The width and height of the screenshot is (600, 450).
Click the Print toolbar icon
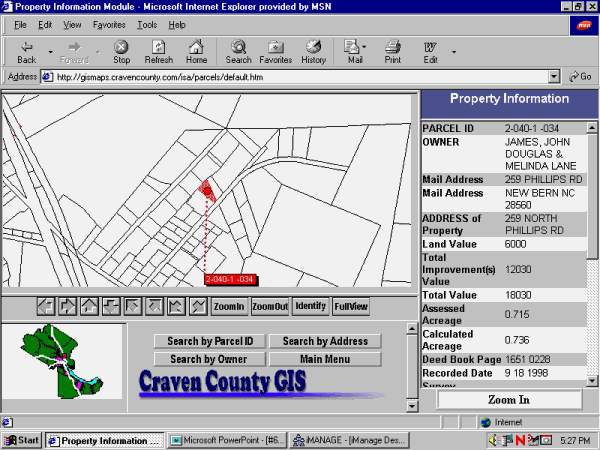(x=393, y=51)
